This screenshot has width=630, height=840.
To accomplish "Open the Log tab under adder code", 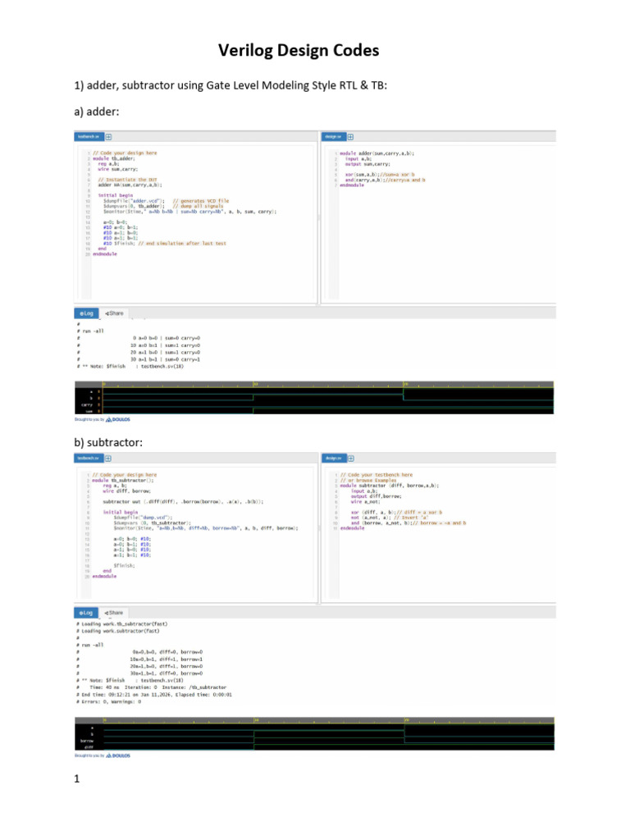I will click(86, 313).
